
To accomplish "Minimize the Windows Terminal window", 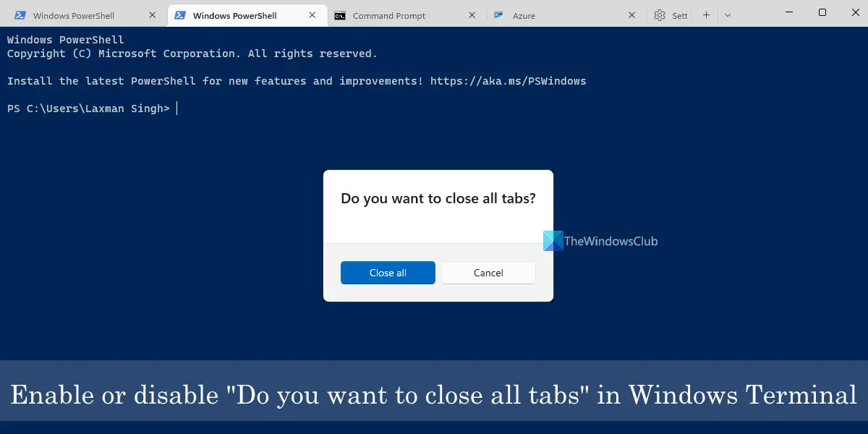I will pos(789,12).
